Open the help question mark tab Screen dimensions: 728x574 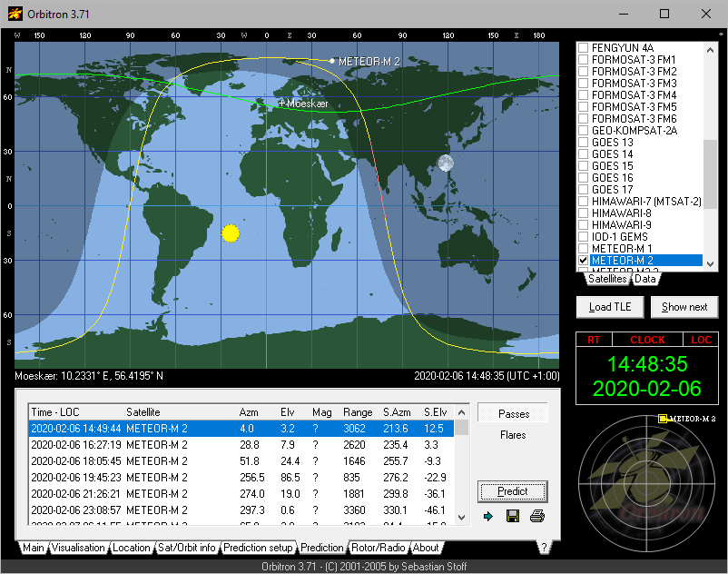[544, 548]
